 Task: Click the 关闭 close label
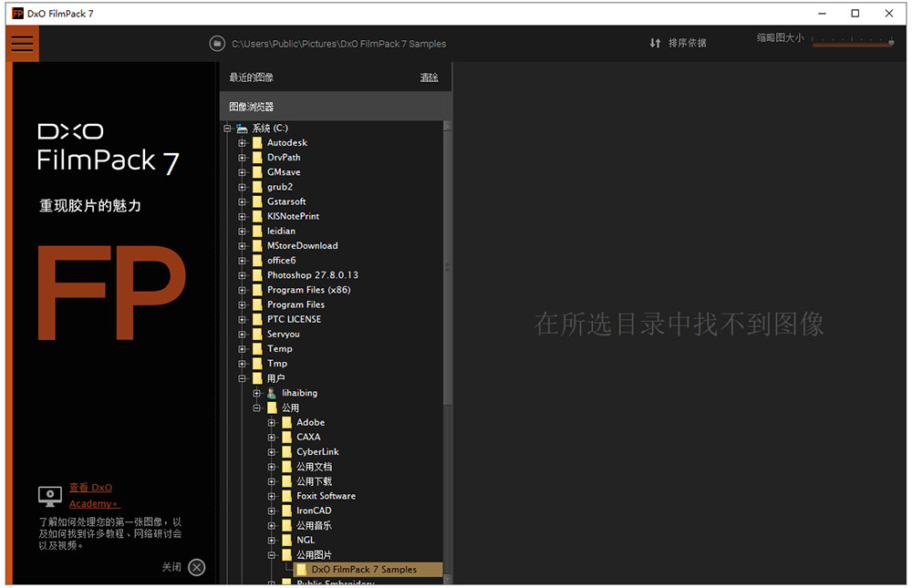(x=171, y=567)
